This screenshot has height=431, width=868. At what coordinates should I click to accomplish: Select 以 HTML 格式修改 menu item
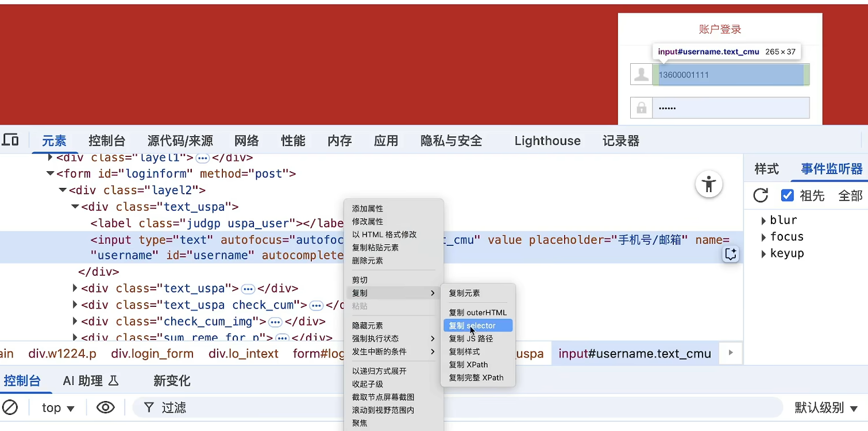tap(393, 234)
